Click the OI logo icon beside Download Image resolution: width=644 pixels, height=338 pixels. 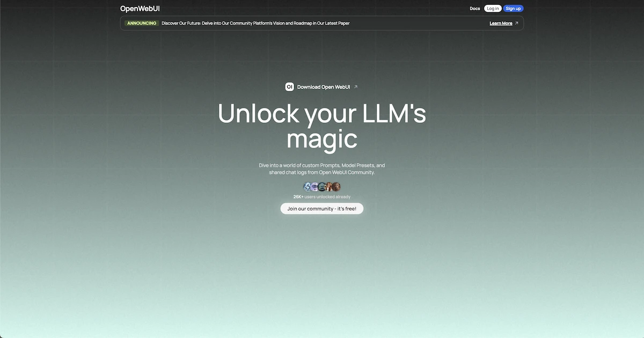pyautogui.click(x=289, y=87)
